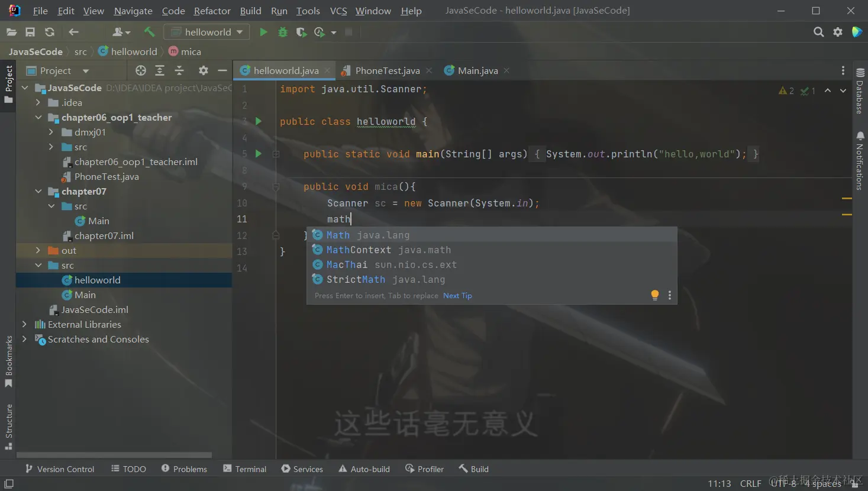Open the Refactor menu
The image size is (868, 491).
tap(212, 11)
